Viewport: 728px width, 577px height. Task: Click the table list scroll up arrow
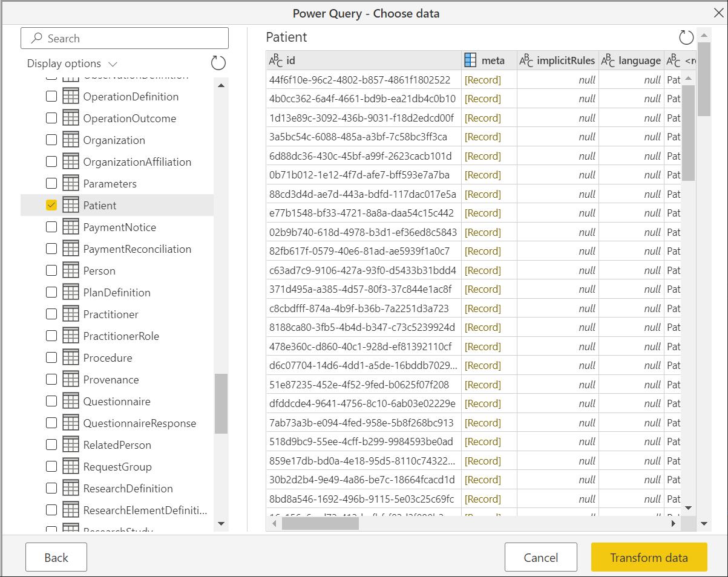[x=221, y=85]
